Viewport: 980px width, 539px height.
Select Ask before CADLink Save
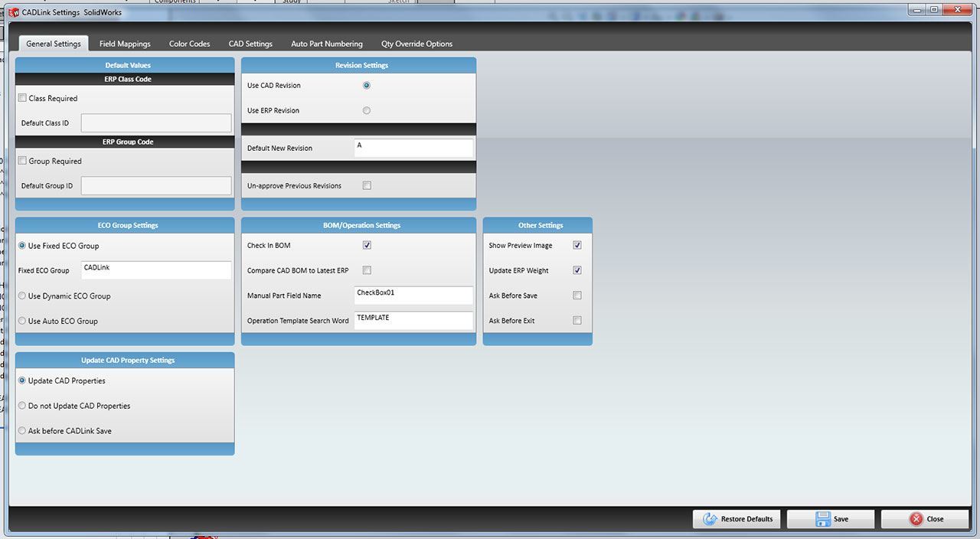tap(22, 430)
